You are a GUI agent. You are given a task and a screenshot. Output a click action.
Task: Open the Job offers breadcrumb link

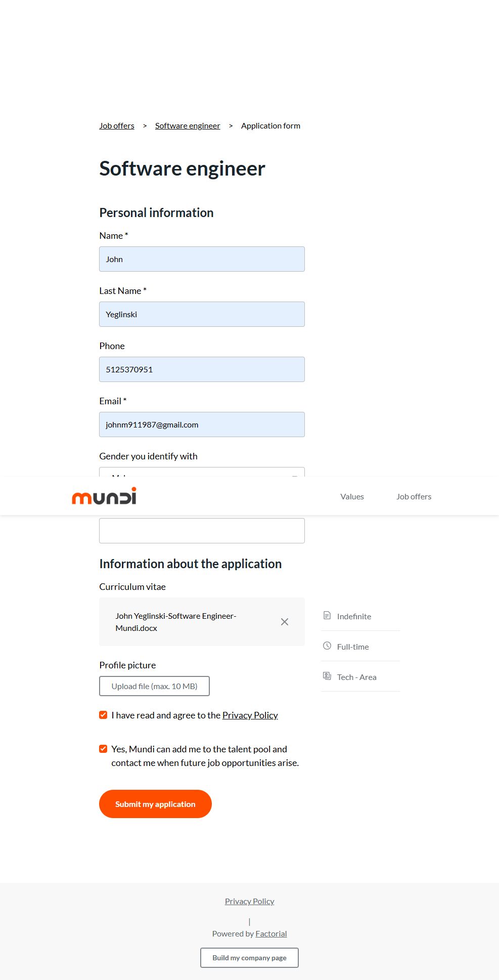click(117, 126)
